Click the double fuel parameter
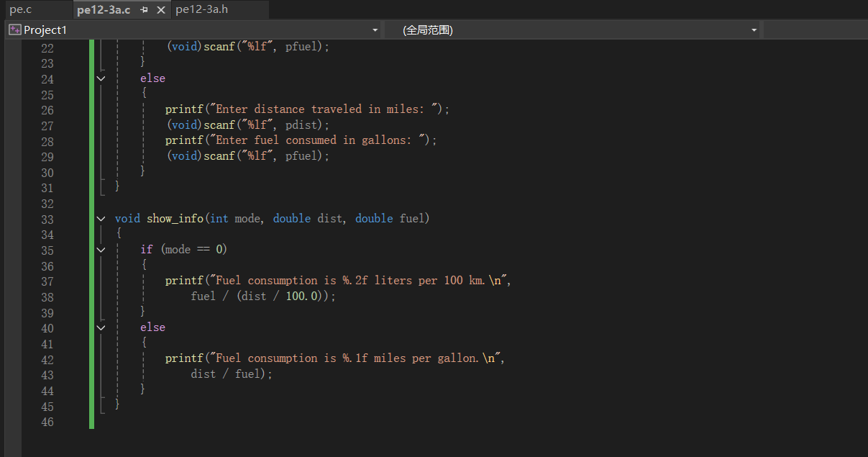 pos(389,218)
